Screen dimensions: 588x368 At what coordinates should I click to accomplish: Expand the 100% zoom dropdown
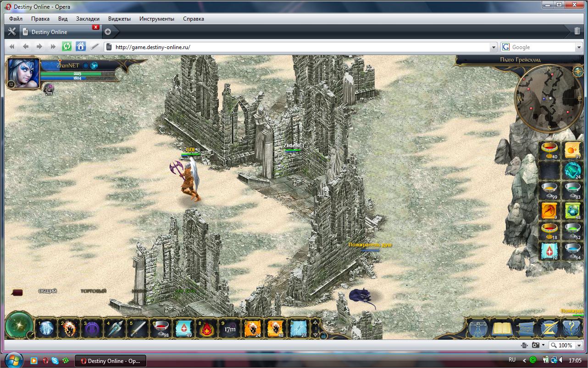[x=579, y=345]
